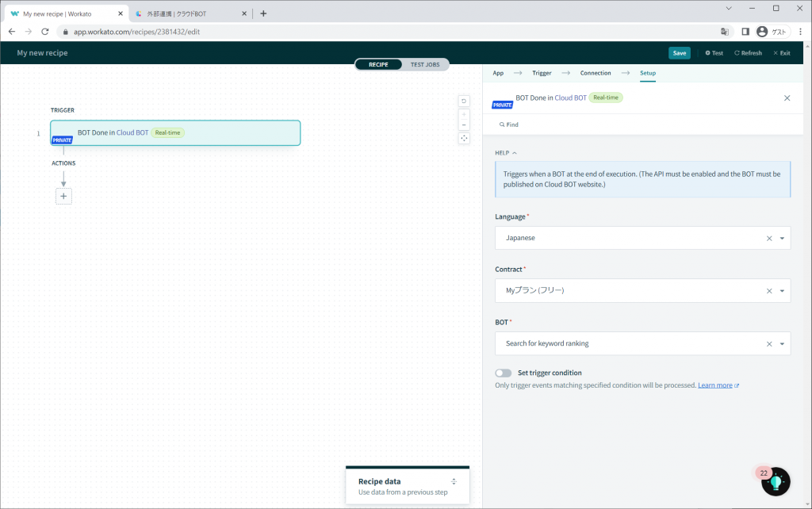Open the Contract dropdown arrow
The width and height of the screenshot is (812, 509).
point(782,291)
